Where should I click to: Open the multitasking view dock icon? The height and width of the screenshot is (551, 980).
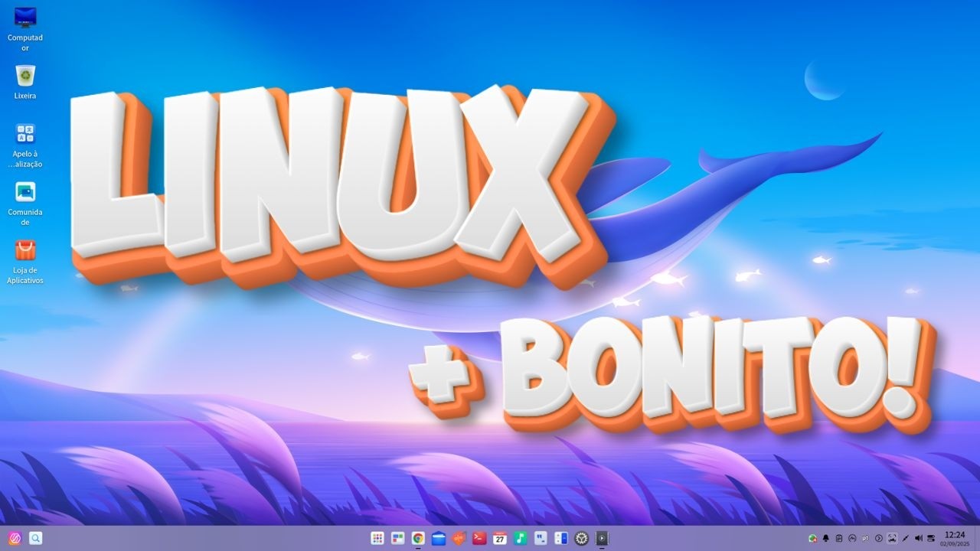[397, 538]
